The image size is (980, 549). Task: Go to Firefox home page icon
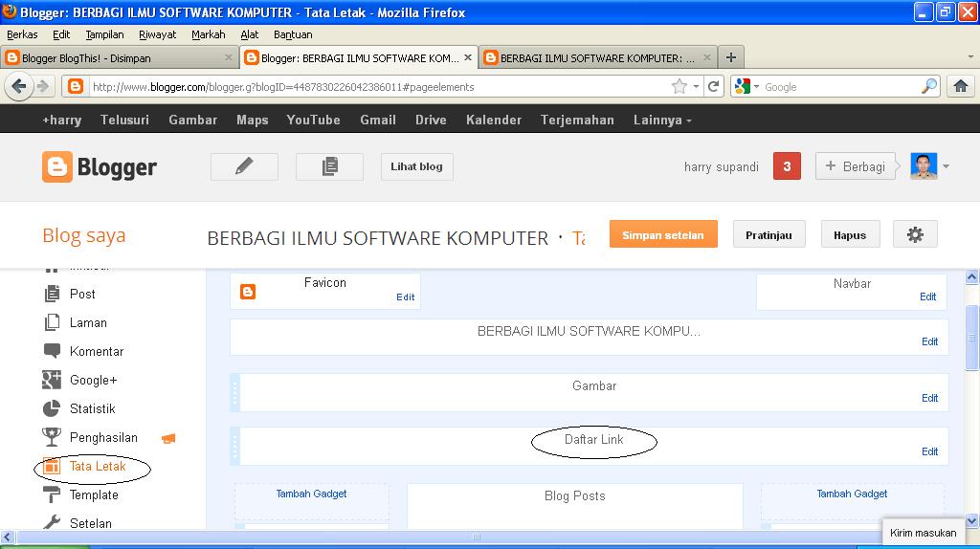click(961, 86)
